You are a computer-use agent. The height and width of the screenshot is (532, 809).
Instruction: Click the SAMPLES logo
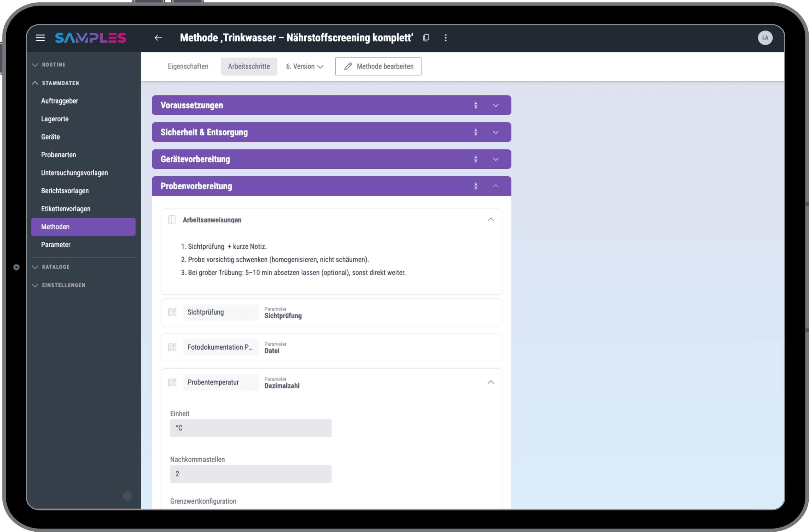90,38
